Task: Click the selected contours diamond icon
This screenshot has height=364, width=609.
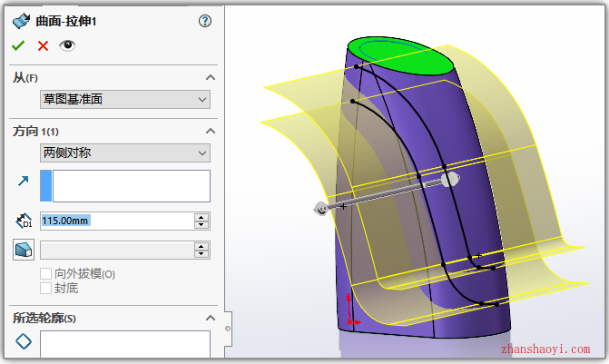Action: pyautogui.click(x=24, y=341)
